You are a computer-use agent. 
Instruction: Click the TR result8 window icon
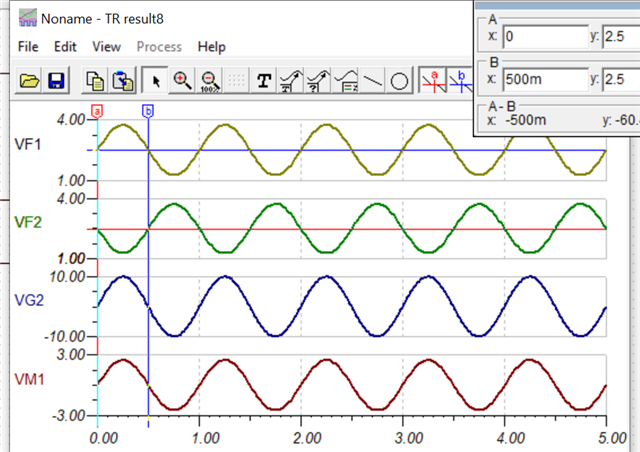[28, 19]
